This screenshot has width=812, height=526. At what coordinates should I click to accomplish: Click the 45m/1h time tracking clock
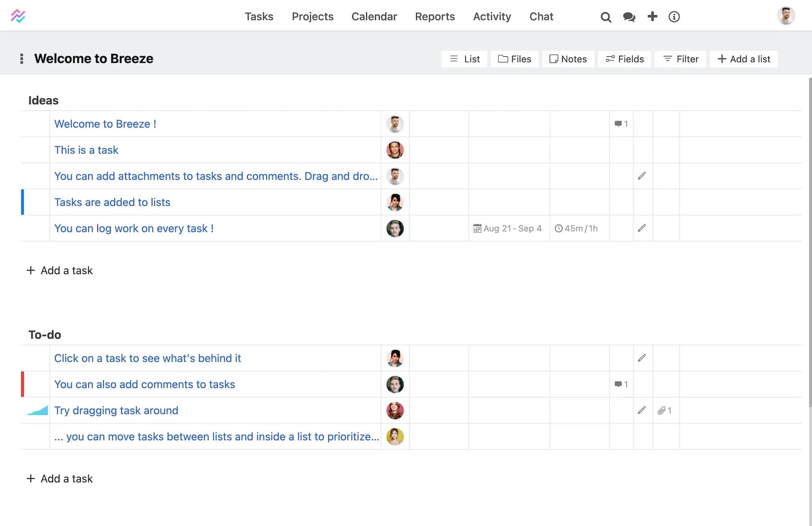click(x=576, y=228)
